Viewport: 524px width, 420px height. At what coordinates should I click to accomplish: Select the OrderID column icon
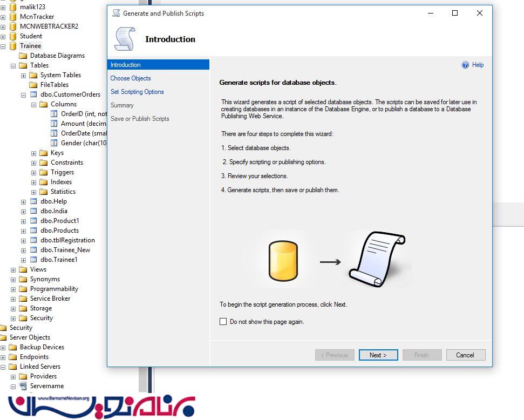(54, 114)
